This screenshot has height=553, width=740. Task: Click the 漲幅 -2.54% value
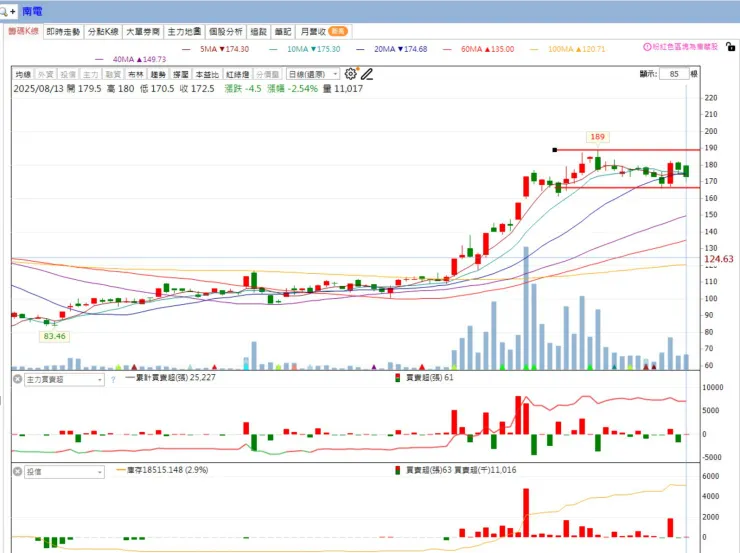[x=293, y=89]
